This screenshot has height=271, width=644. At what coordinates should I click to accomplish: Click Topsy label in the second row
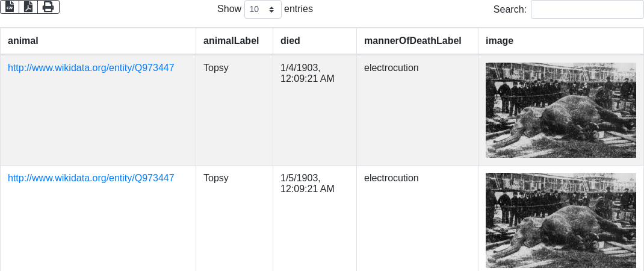(216, 178)
